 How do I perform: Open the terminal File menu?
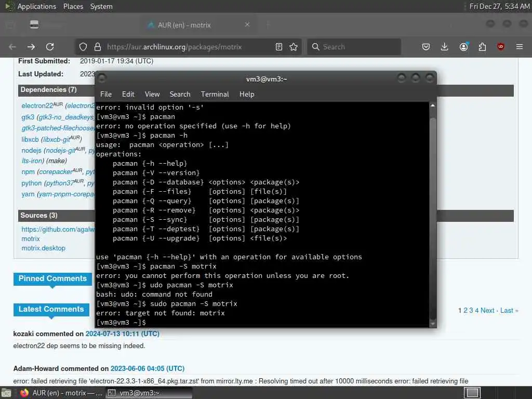click(106, 95)
